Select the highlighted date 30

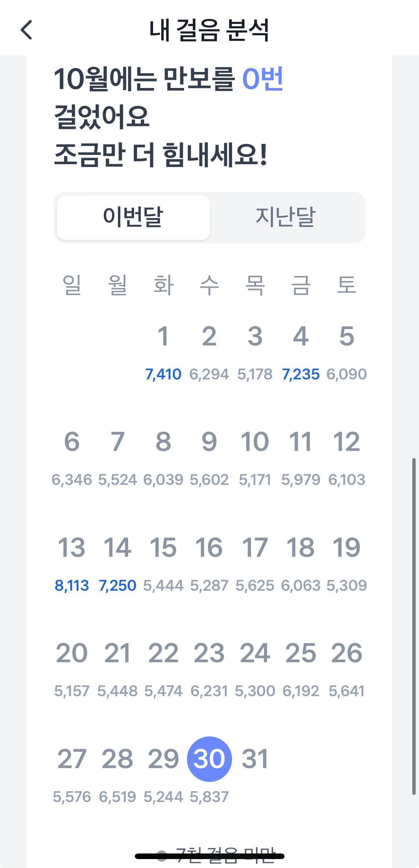point(209,759)
